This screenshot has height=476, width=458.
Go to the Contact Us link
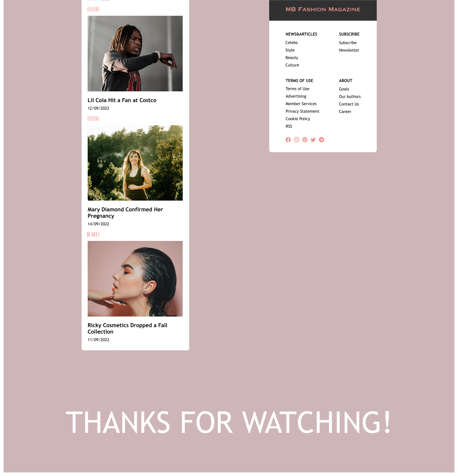coord(349,104)
